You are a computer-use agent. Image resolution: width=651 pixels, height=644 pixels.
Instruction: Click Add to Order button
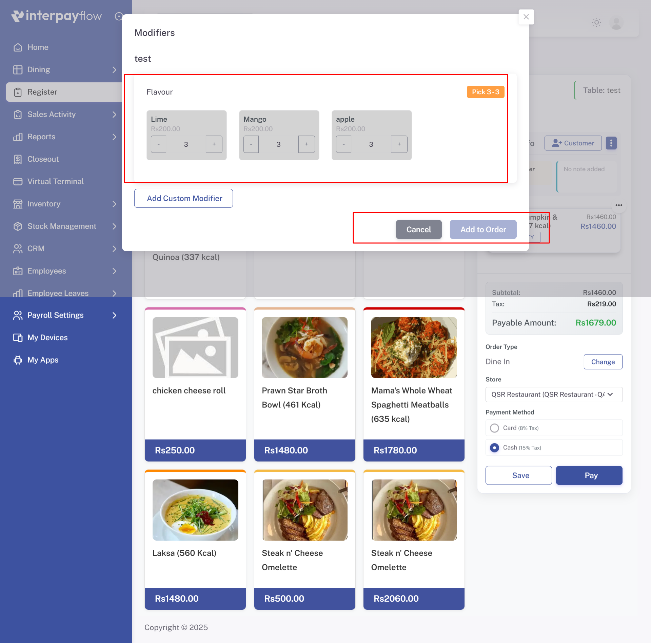(483, 230)
